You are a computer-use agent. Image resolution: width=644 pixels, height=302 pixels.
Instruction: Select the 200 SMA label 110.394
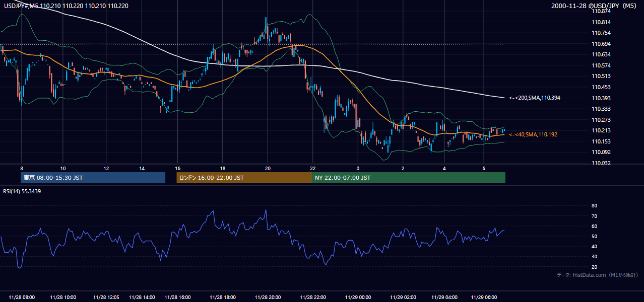coord(535,98)
